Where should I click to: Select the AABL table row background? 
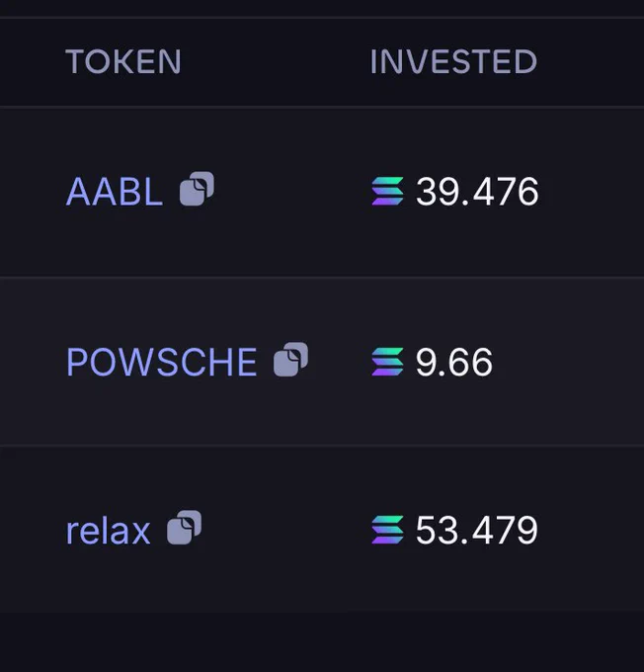[x=322, y=192]
